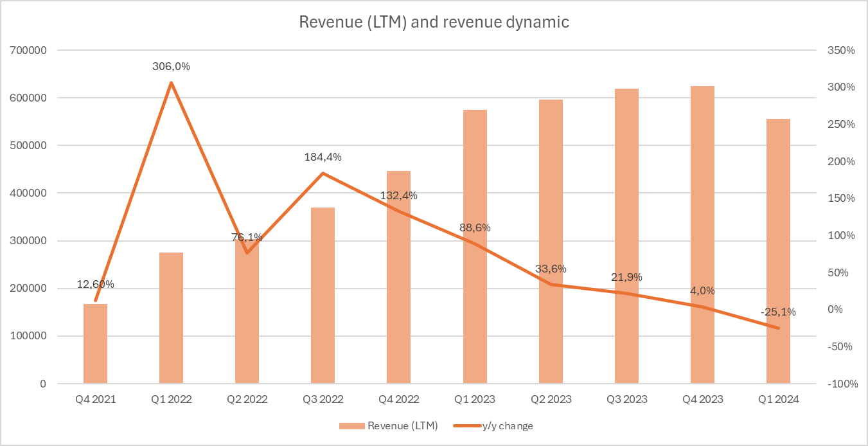Viewport: 868px width, 446px height.
Task: Click the 350% right axis value
Action: [x=840, y=50]
